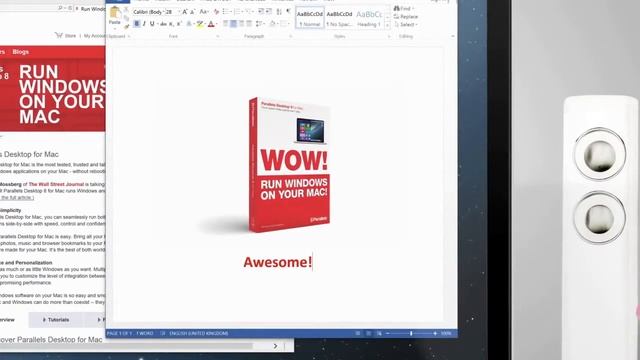This screenshot has height=360, width=640.
Task: Toggle Subscript formatting
Action: tap(171, 23)
